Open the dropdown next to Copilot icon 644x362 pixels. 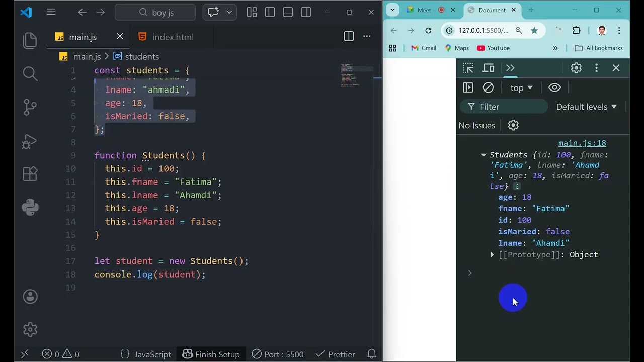(x=229, y=12)
